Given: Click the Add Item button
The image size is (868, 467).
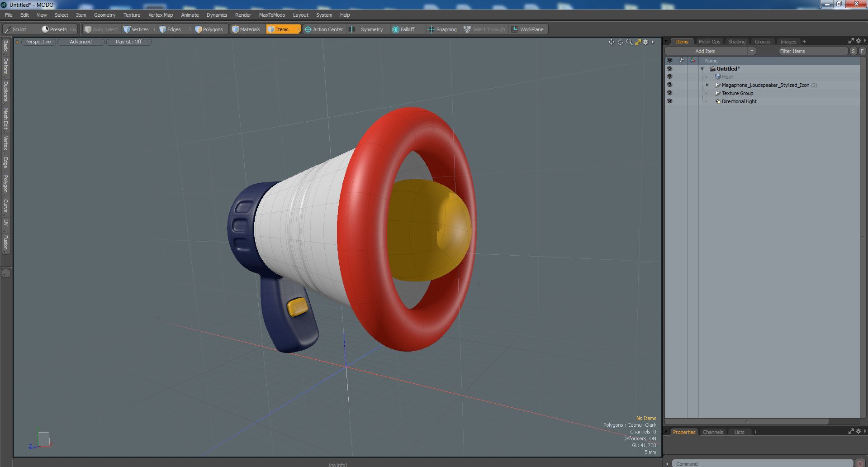Looking at the screenshot, I should pos(706,51).
